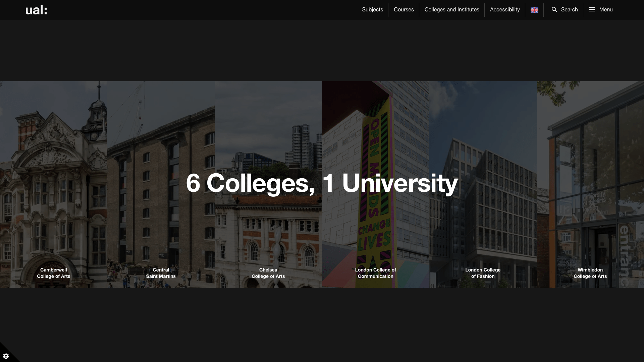Open Colleges and Institutes menu
Screen dimensions: 644x362
[x=452, y=10]
